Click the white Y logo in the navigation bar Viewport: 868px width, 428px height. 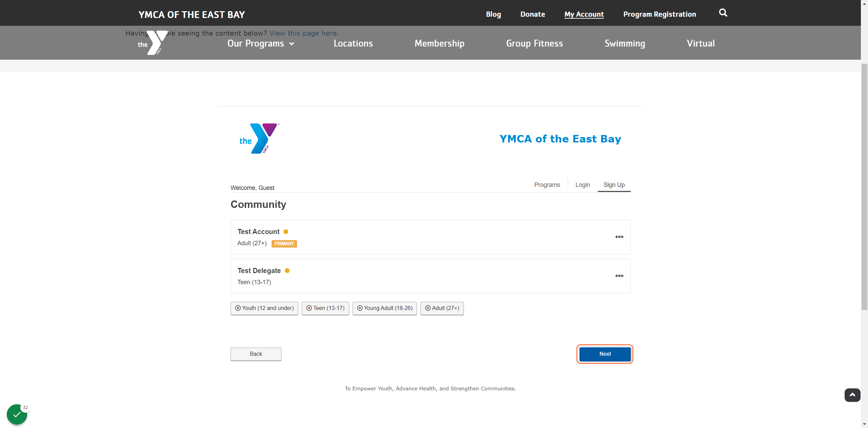(153, 43)
